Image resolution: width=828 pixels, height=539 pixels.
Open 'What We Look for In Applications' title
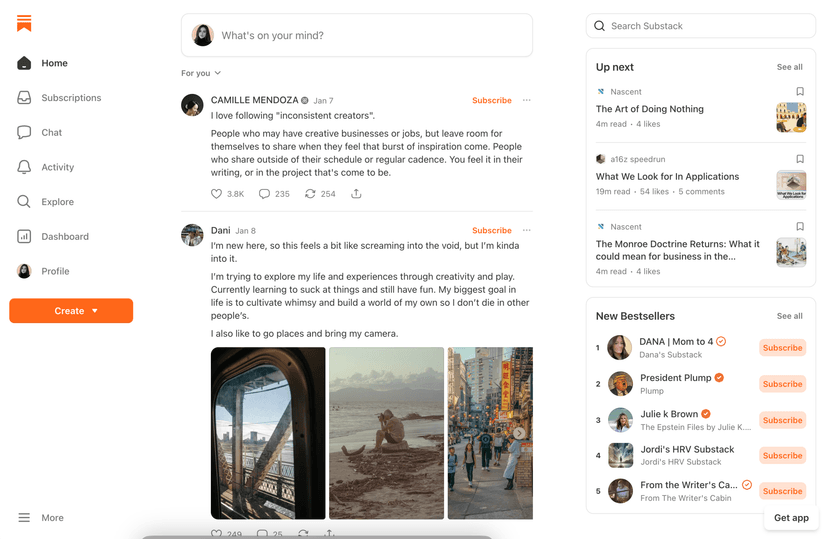pyautogui.click(x=667, y=176)
